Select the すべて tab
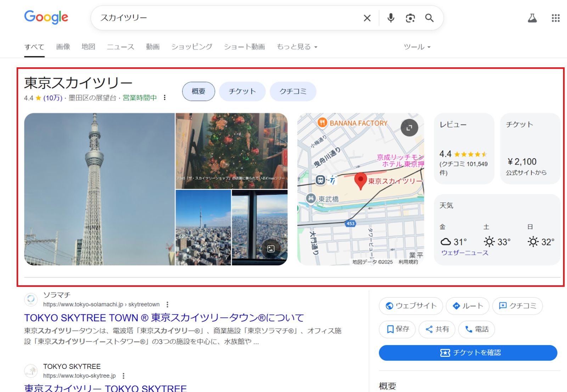 pos(34,47)
